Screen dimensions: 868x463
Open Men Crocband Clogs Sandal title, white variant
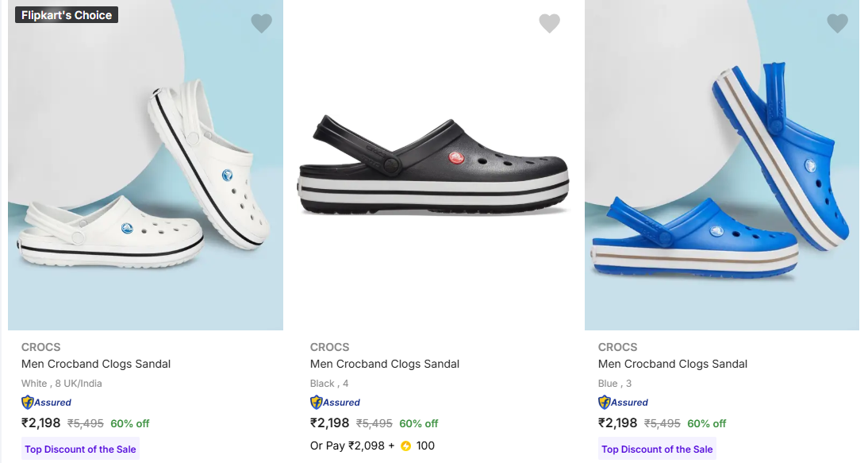tap(96, 364)
